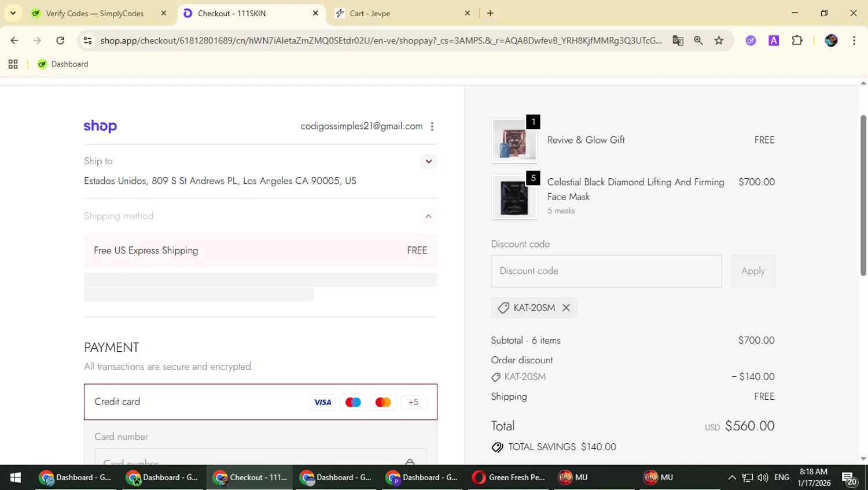Reload the checkout page
Viewport: 868px width, 490px height.
pyautogui.click(x=60, y=40)
